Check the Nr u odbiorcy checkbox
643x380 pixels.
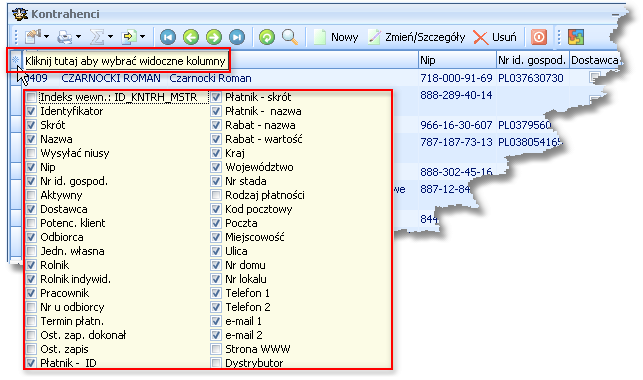coord(31,307)
